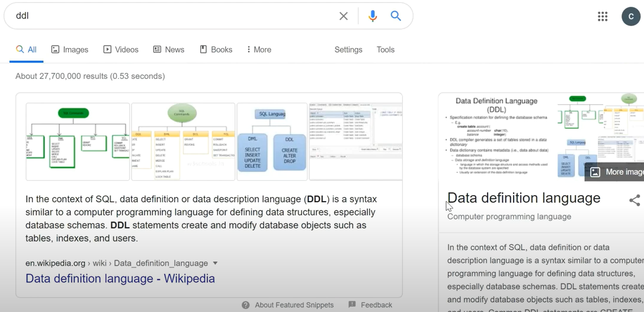
Task: Open About Featured Snippets link
Action: (294, 305)
